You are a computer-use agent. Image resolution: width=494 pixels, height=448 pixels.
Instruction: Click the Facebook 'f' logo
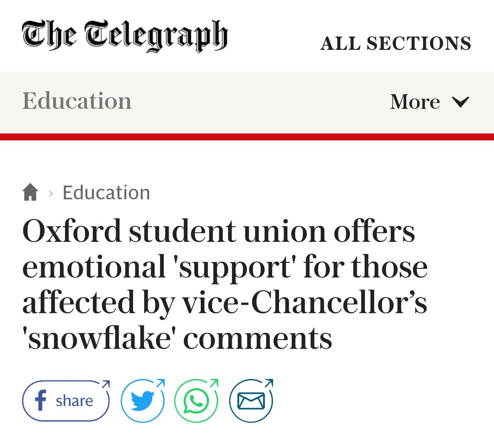(41, 401)
